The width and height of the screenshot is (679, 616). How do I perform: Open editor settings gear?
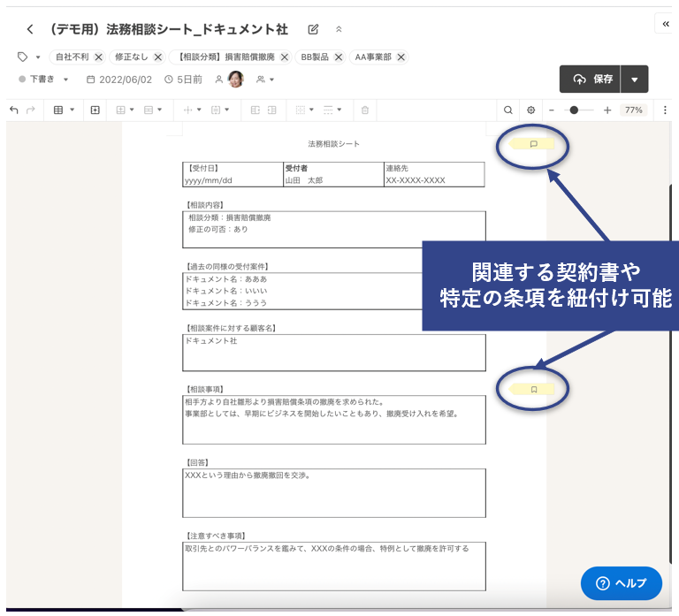531,110
